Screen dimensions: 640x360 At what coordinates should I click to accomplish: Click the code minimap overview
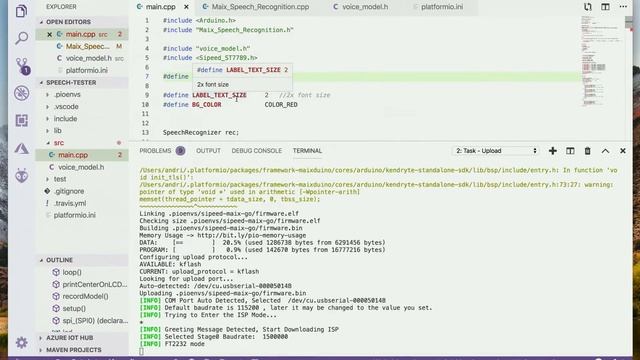[602, 61]
